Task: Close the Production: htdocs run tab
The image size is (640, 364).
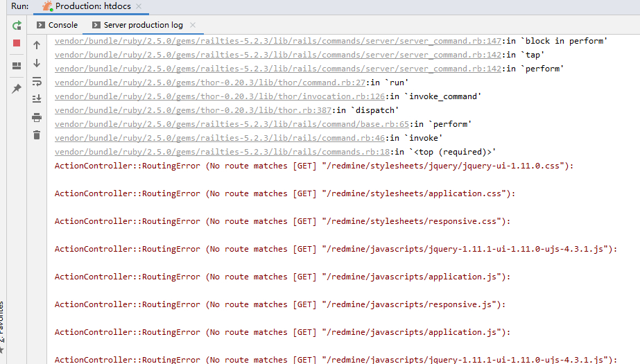Action: (x=139, y=6)
